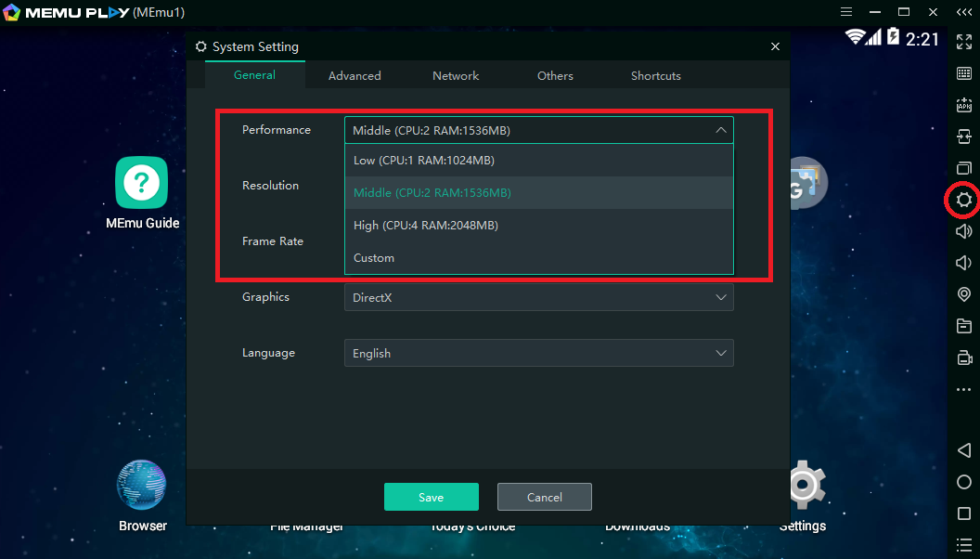980x559 pixels.
Task: Open the shared folder icon
Action: (x=964, y=326)
